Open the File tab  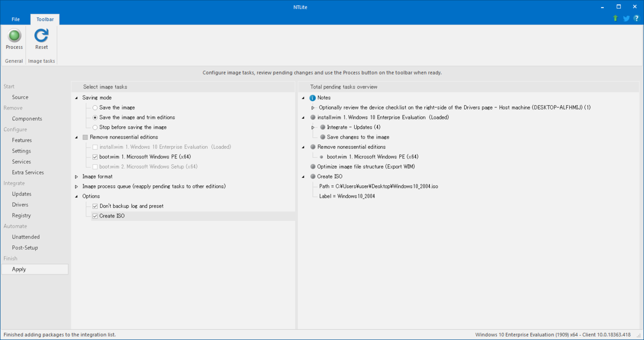tap(16, 19)
